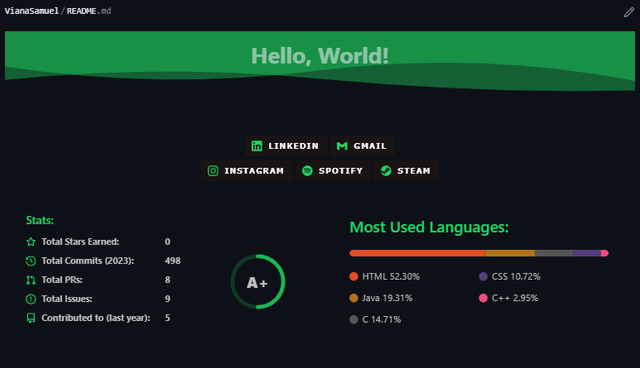Viewport: 640px width, 368px height.
Task: Click the Contributed to (last year): label
Action: (x=96, y=318)
